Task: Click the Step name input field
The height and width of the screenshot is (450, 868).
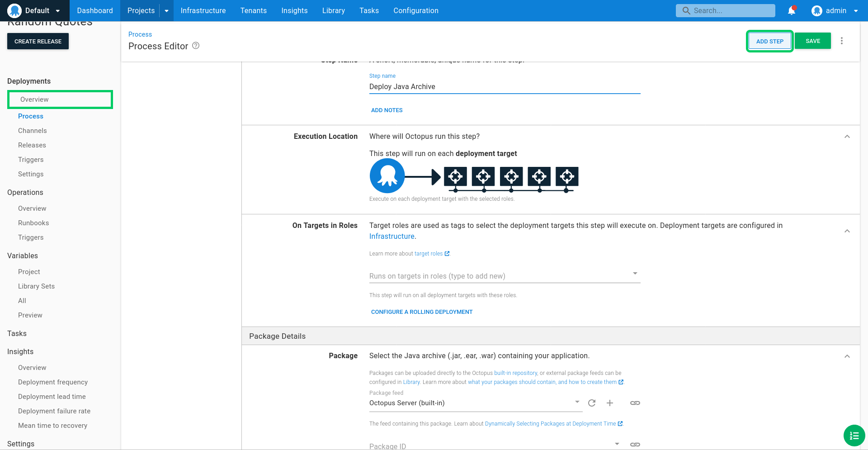Action: 505,87
